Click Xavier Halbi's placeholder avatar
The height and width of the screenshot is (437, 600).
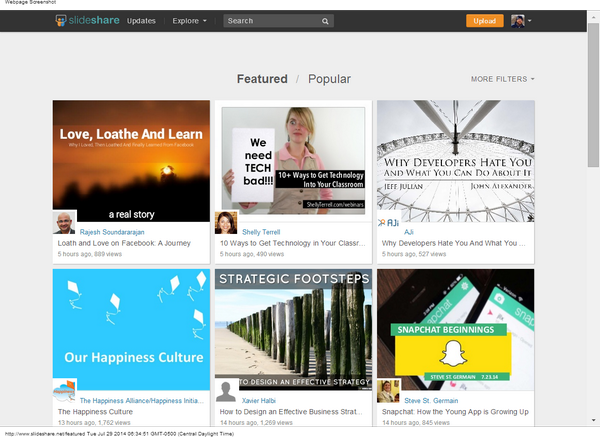pyautogui.click(x=226, y=391)
